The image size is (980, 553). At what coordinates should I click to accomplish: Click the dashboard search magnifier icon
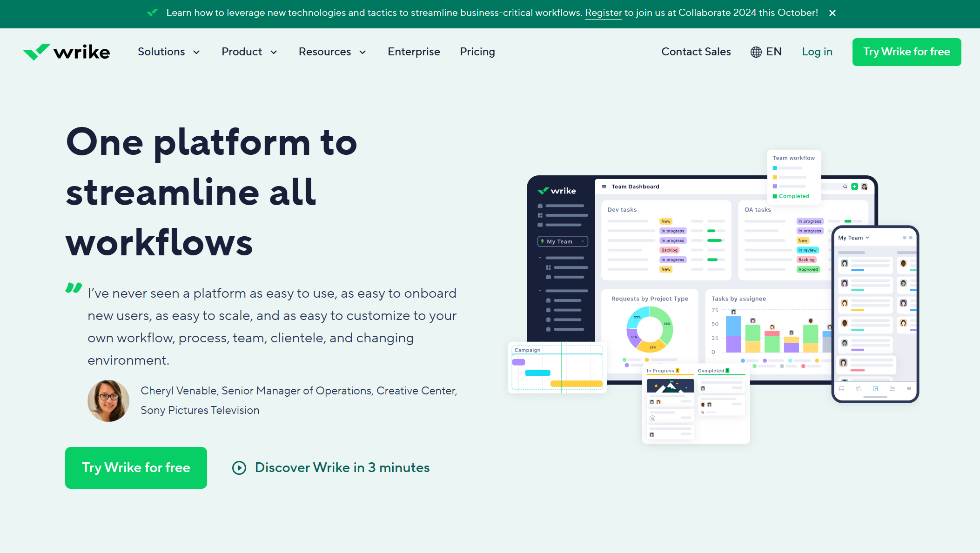[845, 187]
